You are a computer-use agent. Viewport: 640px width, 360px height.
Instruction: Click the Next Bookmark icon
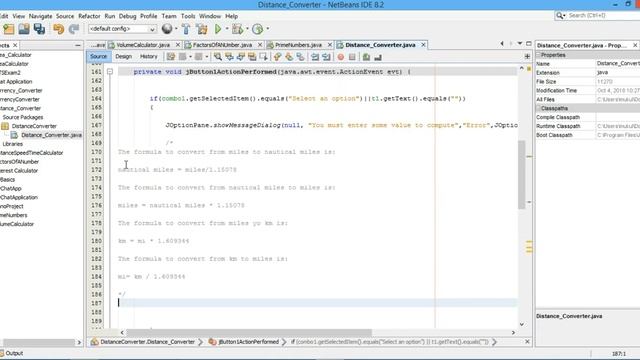[x=289, y=57]
